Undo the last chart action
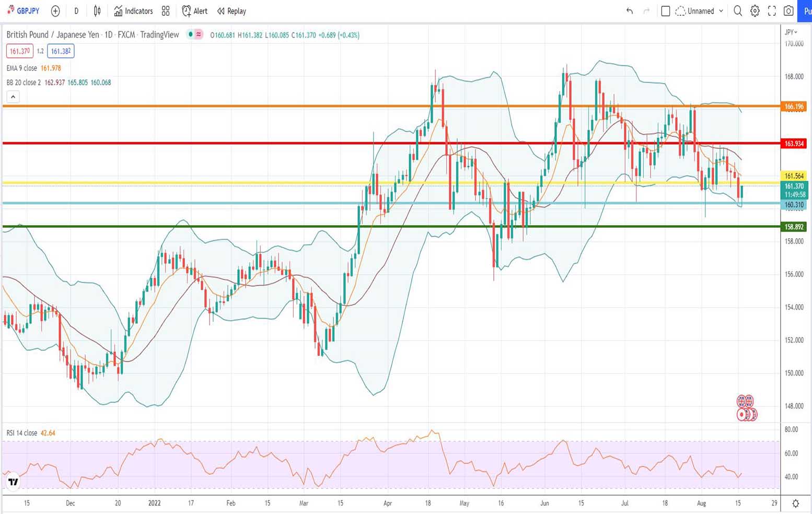This screenshot has height=514, width=812. click(x=629, y=11)
